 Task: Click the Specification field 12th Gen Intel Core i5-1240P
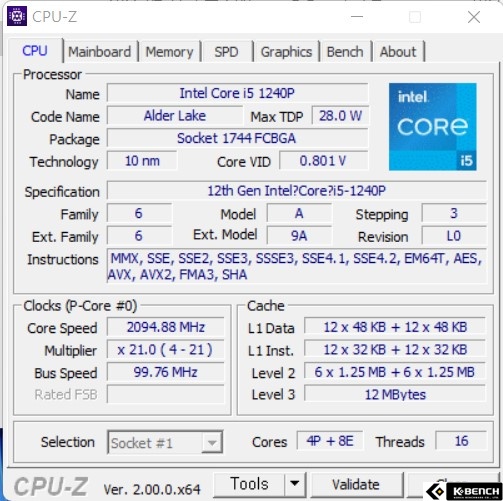(297, 191)
